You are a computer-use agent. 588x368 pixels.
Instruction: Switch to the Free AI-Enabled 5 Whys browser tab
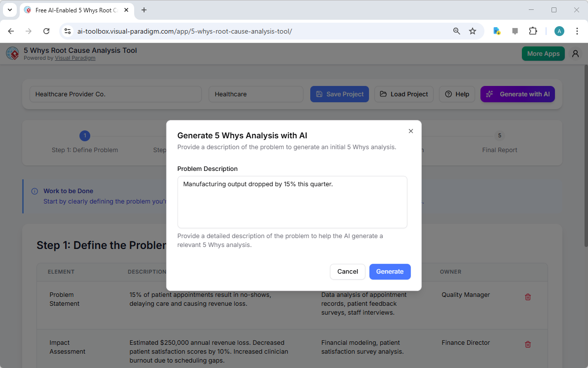[x=74, y=10]
